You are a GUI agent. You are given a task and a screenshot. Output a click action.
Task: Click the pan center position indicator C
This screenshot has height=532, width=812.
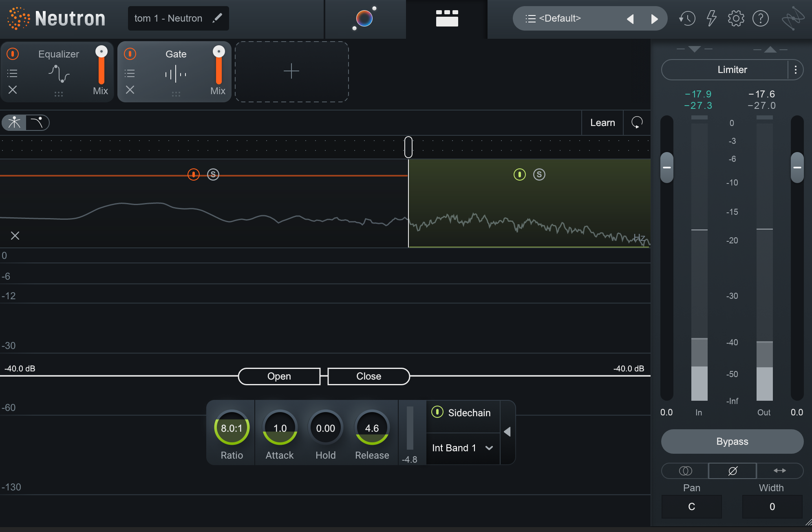(x=691, y=508)
